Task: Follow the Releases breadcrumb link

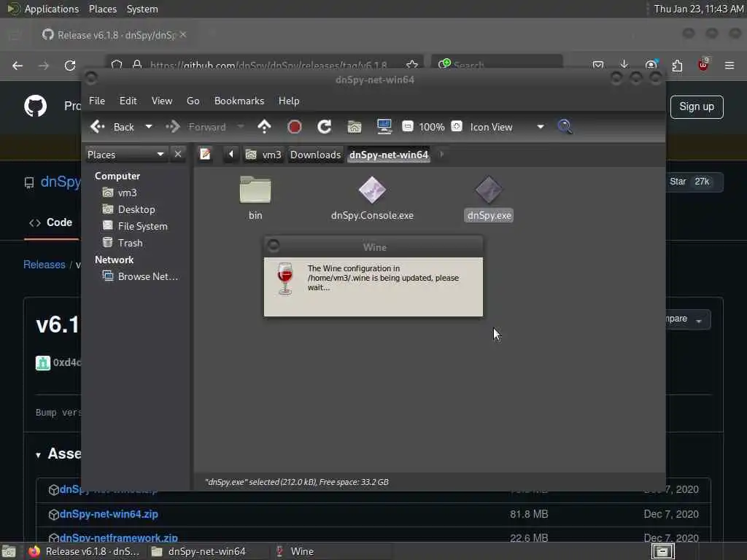Action: point(44,264)
